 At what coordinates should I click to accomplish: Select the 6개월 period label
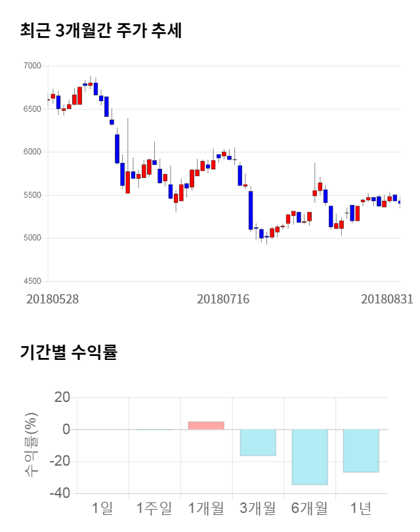click(x=310, y=508)
